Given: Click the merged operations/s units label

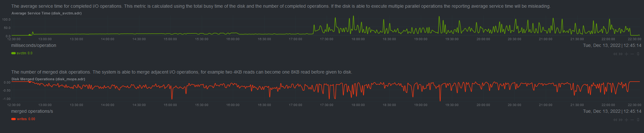Looking at the screenshot, I should [32, 111].
